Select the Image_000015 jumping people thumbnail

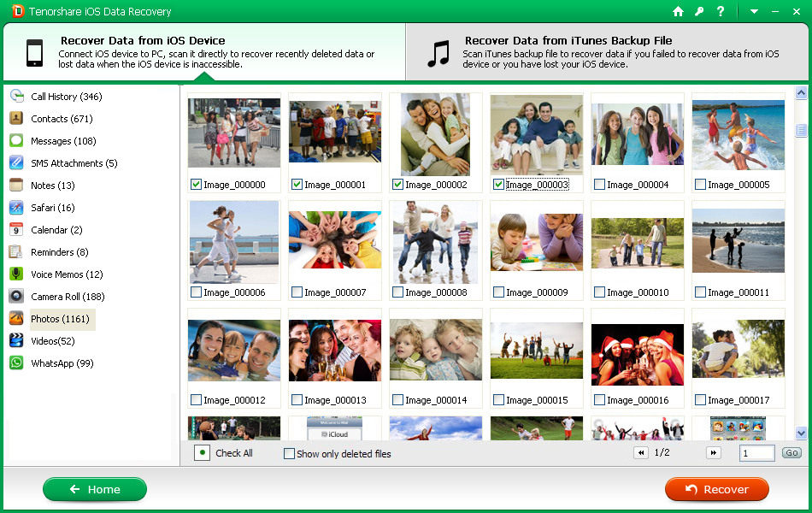(537, 351)
